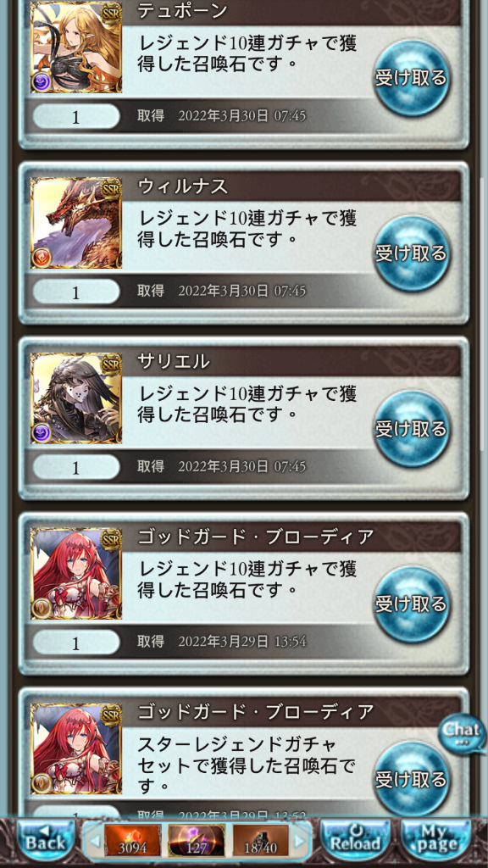Viewport: 488px width, 868px height.
Task: Open My page from bottom bar
Action: [436, 840]
